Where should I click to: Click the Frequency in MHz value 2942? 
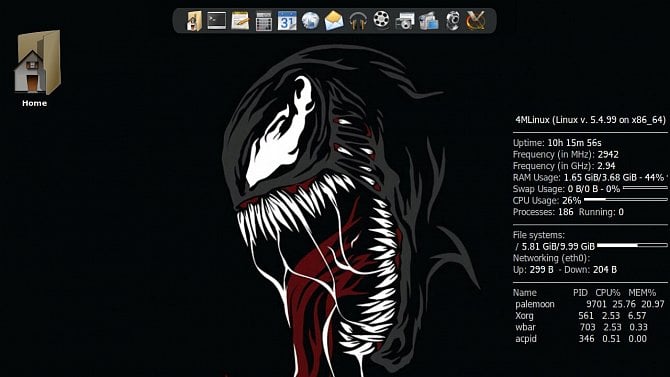[608, 154]
